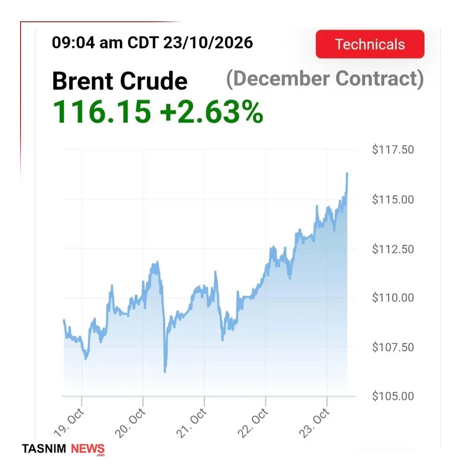This screenshot has width=476, height=476.
Task: Click the December Contract label
Action: pos(325,79)
